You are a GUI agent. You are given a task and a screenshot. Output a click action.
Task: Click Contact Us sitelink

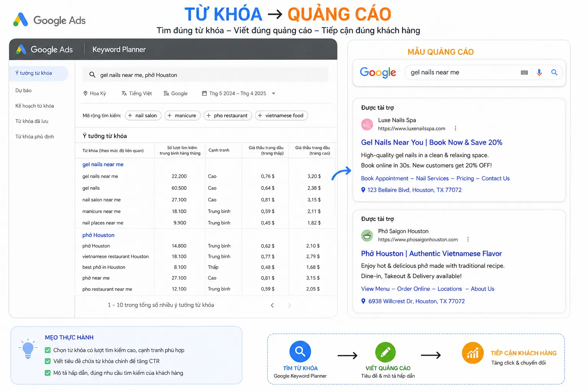tap(495, 178)
